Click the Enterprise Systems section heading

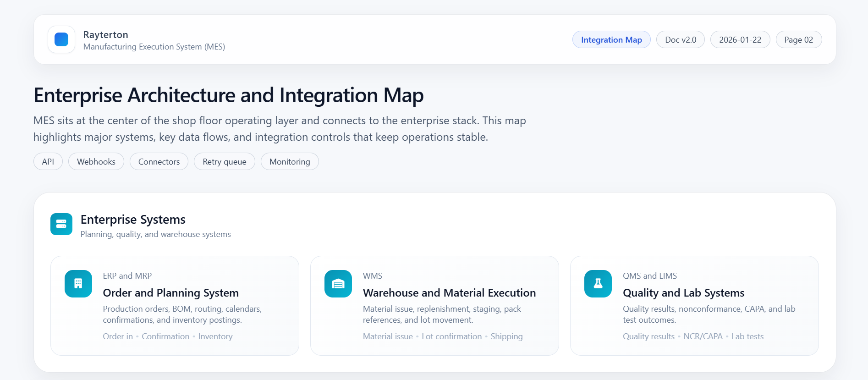(x=133, y=220)
